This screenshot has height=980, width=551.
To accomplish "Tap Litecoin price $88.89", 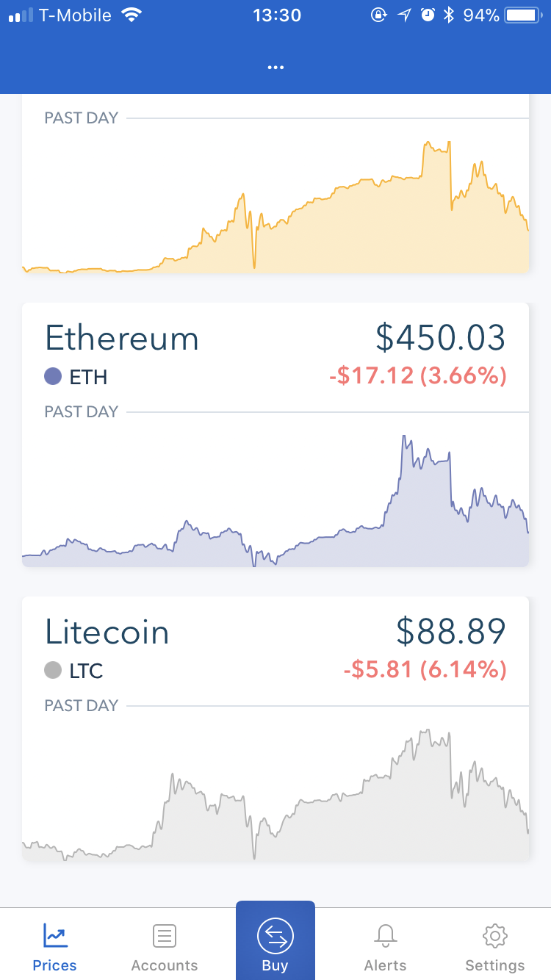I will point(450,632).
